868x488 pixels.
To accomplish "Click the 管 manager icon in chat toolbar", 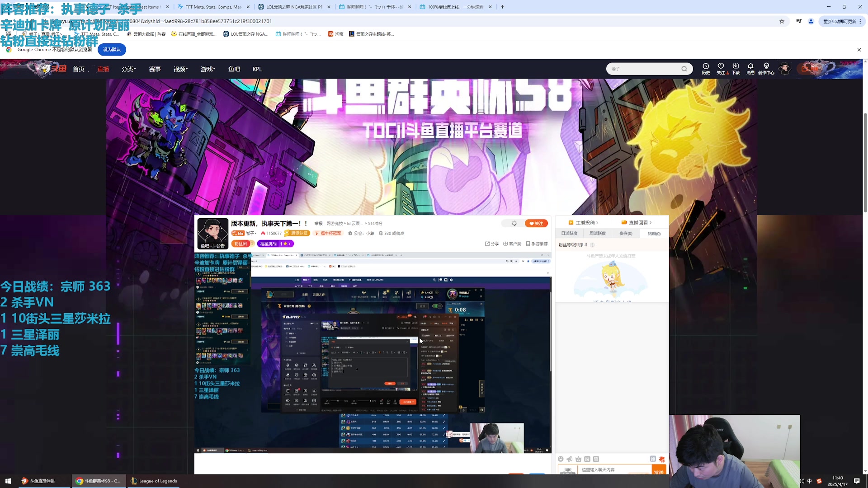I will pos(596,459).
